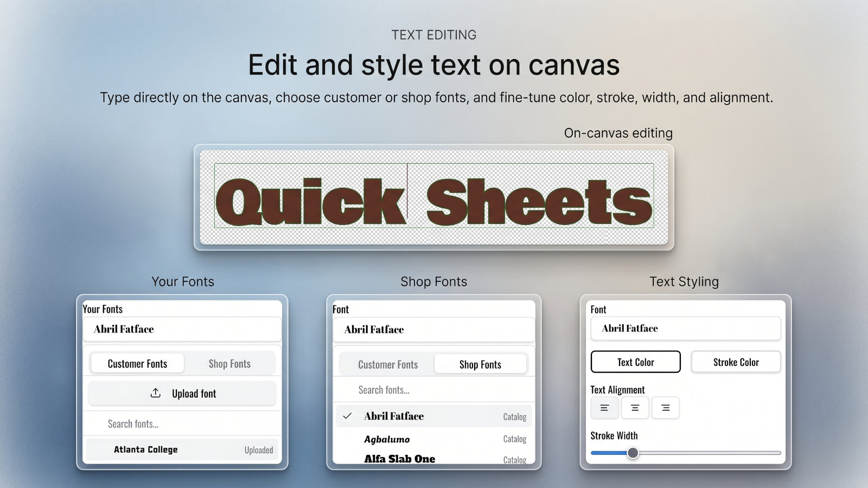Switch to Shop Fonts tab in Your Fonts panel
This screenshot has width=868, height=488.
click(x=229, y=363)
